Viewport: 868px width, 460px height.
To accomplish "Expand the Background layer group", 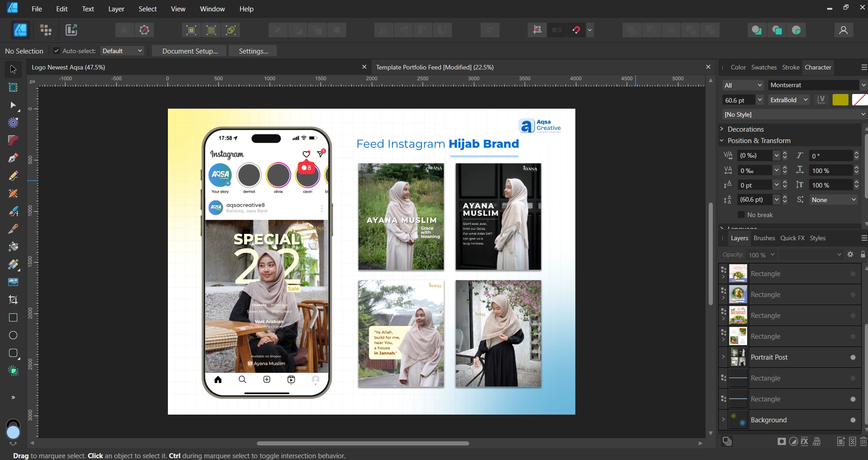I will tap(723, 420).
